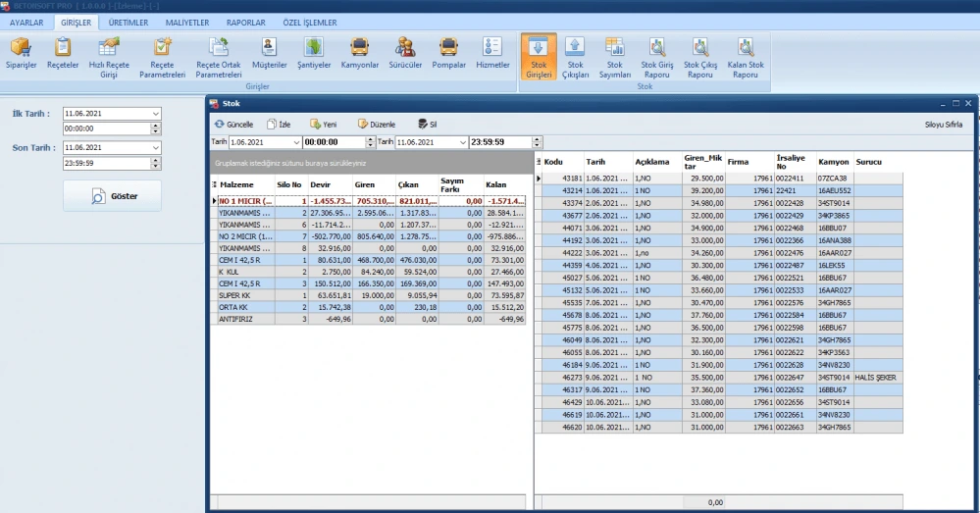Click Güncelle refresh in Stok toolbar
Image resolution: width=980 pixels, height=513 pixels.
point(233,125)
